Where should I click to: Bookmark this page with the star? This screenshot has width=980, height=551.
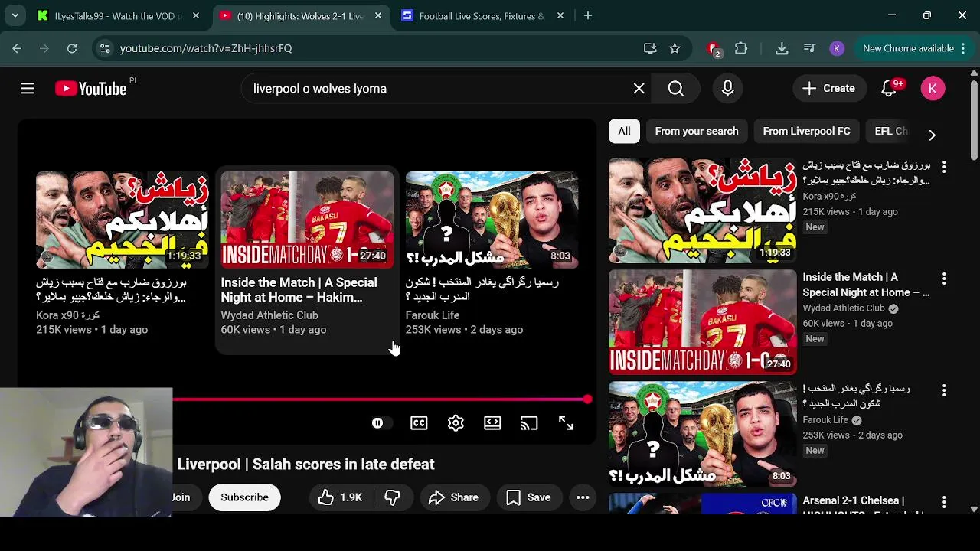(x=675, y=48)
